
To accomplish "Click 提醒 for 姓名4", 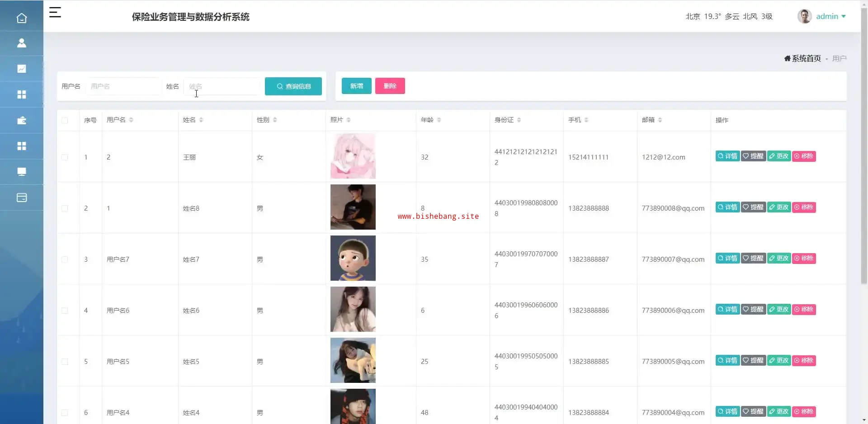I will coord(753,412).
